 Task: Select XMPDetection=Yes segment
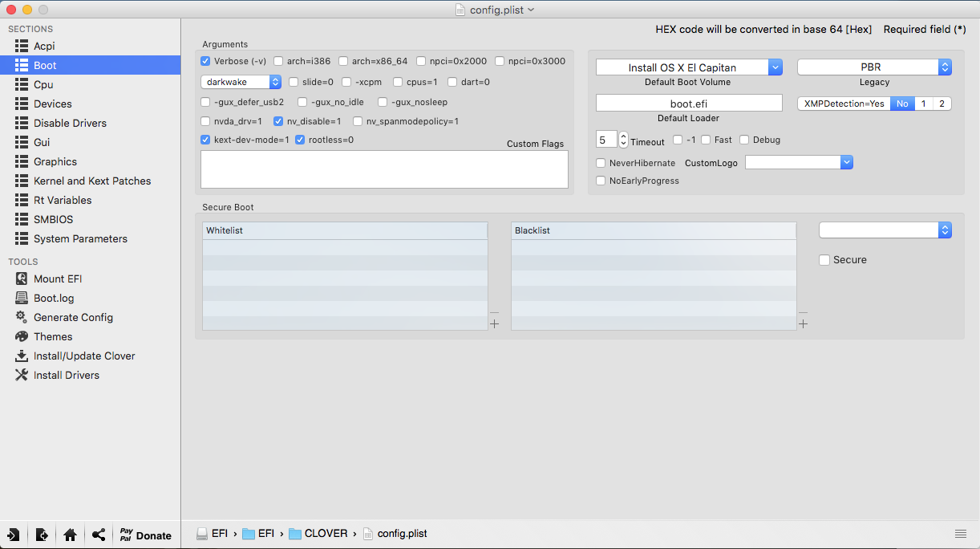(844, 104)
